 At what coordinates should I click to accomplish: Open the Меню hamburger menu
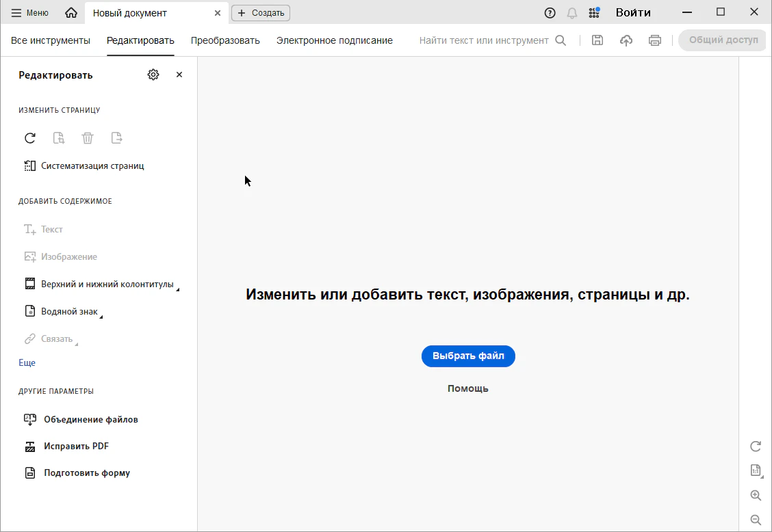30,13
